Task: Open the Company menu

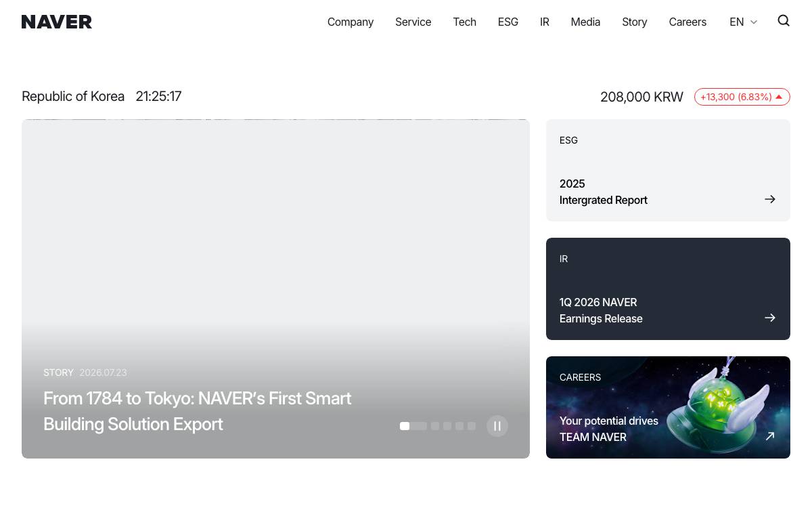Action: coord(351,22)
